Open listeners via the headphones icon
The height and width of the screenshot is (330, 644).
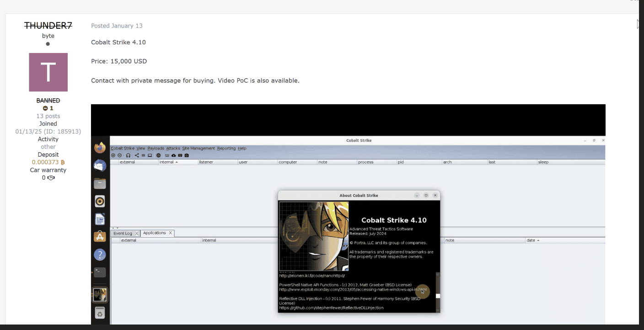(128, 155)
